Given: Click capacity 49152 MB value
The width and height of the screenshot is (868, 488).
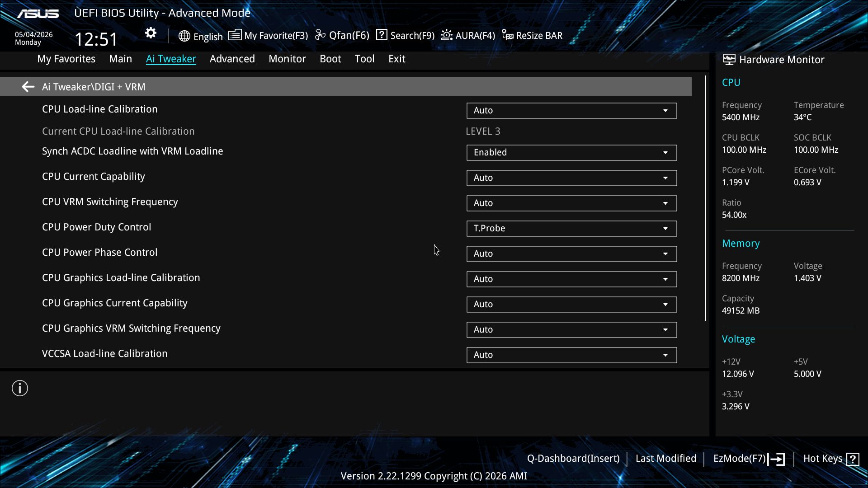Looking at the screenshot, I should click(741, 311).
